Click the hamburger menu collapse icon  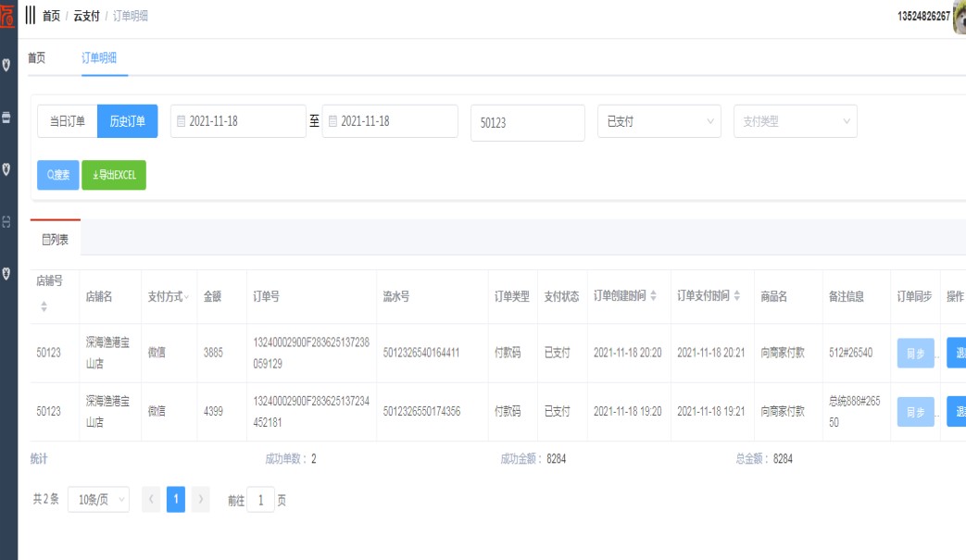pyautogui.click(x=30, y=16)
